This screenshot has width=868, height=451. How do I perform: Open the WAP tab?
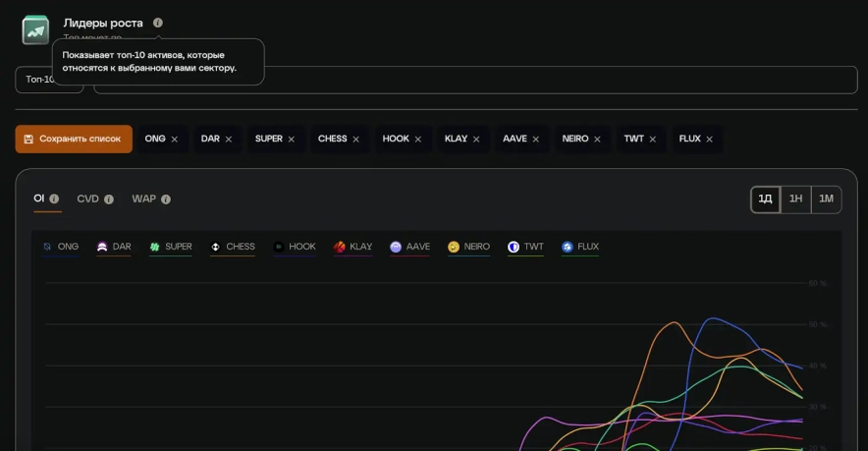pyautogui.click(x=143, y=199)
